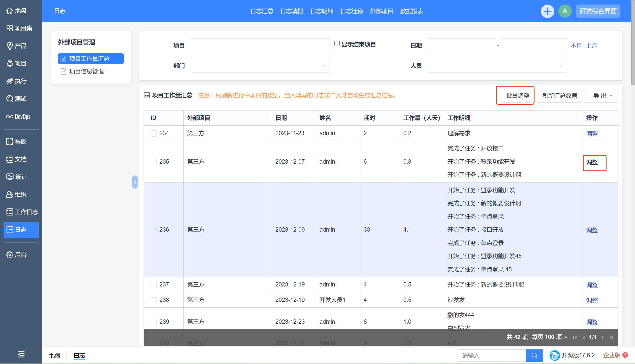
Task: Click the blue search icon button
Action: [534, 355]
